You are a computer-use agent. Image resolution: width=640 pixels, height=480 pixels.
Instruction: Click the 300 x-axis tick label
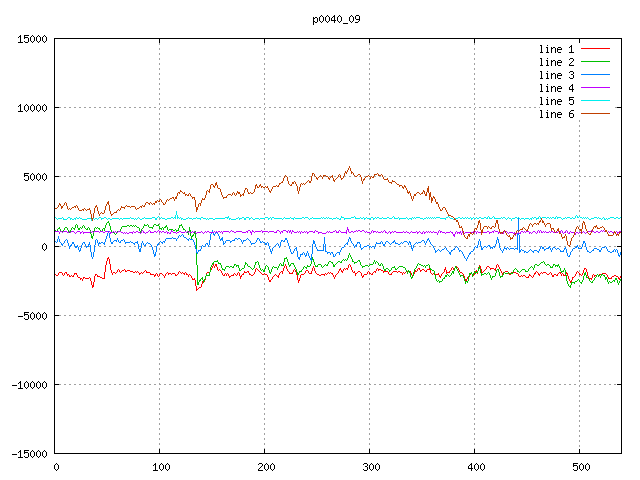pyautogui.click(x=370, y=467)
